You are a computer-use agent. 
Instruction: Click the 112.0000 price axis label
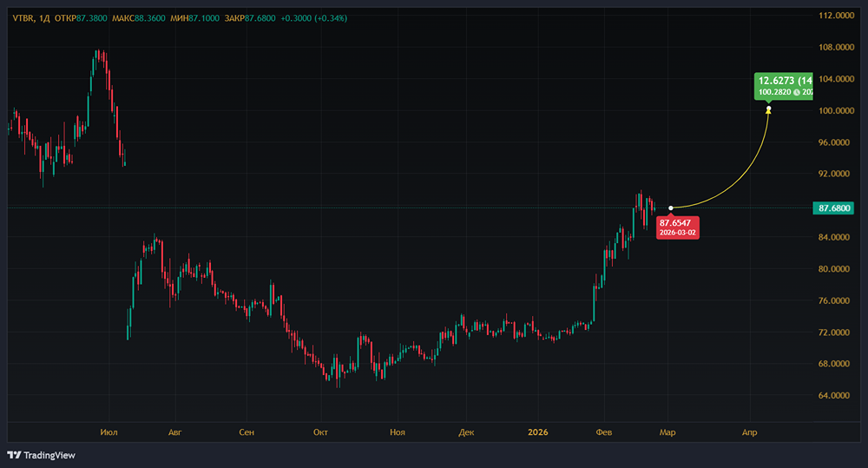point(836,16)
